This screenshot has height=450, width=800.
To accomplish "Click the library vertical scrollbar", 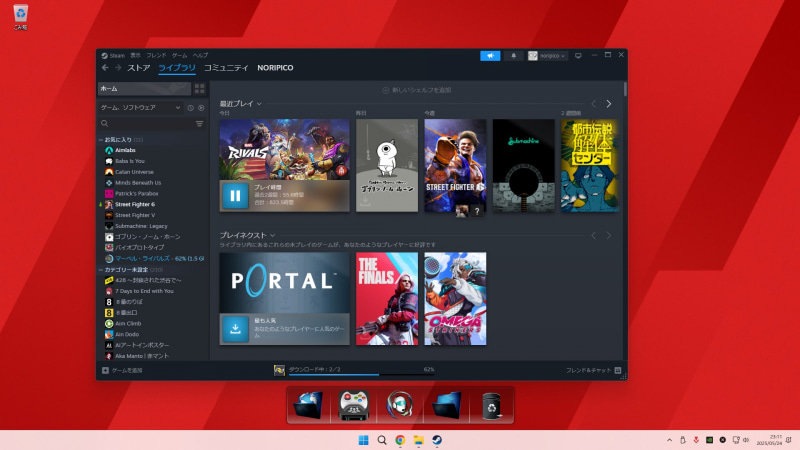I will tap(625, 89).
